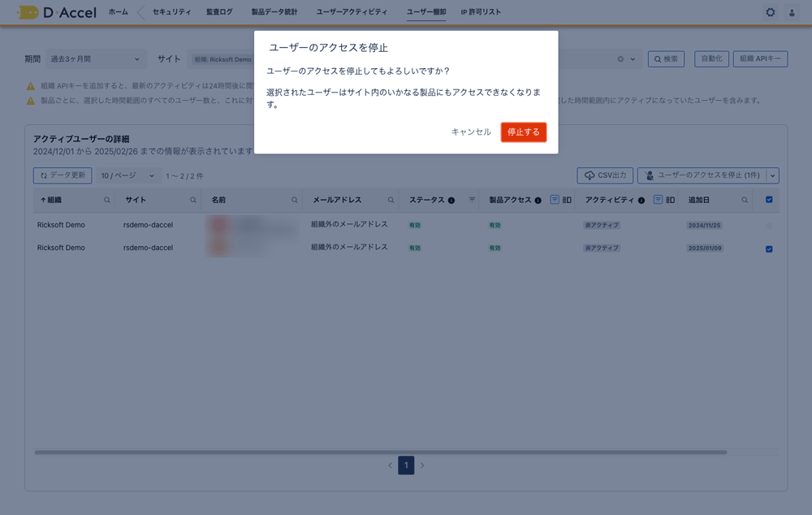Click the データ更新 refresh button
812x515 pixels.
[63, 175]
